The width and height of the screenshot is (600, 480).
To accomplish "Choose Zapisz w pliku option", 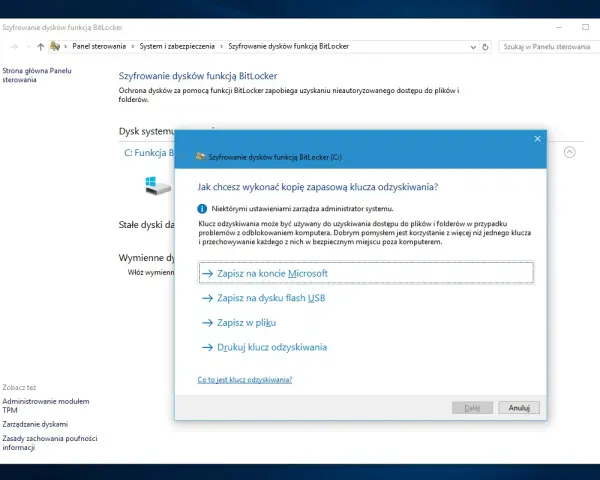I will click(239, 323).
